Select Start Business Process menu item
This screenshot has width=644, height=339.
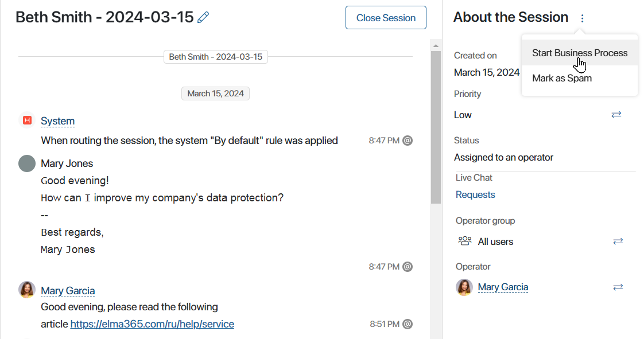pyautogui.click(x=580, y=53)
